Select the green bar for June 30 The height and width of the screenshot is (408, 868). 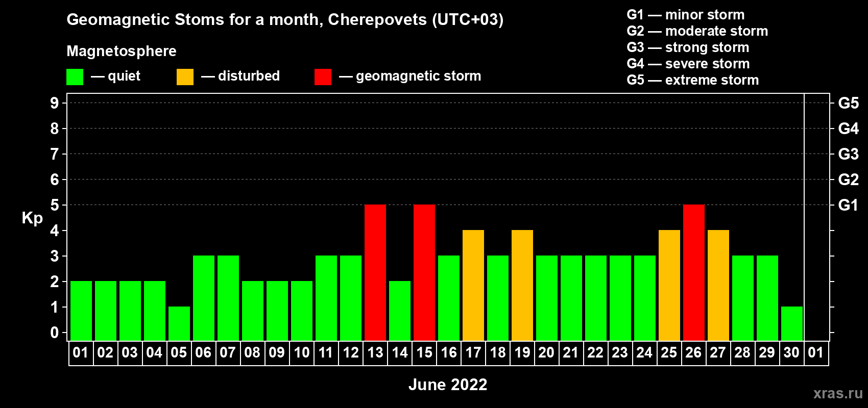[x=792, y=323]
